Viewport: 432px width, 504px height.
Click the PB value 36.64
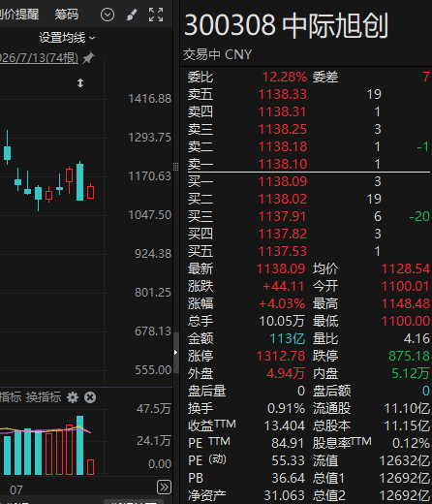click(x=288, y=478)
